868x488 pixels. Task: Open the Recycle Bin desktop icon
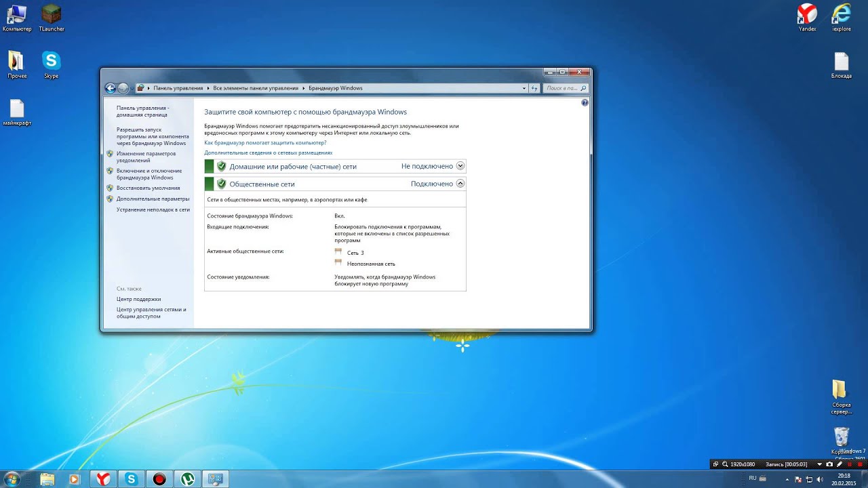click(x=841, y=441)
